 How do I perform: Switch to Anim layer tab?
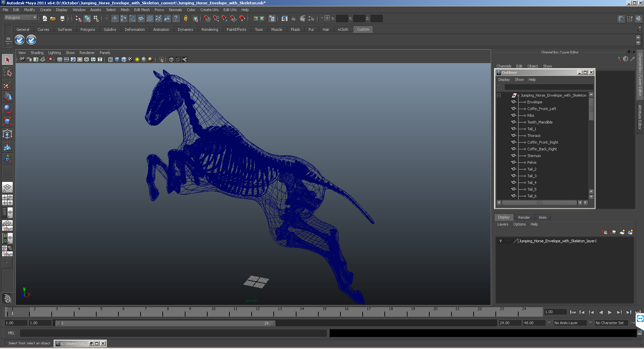point(542,217)
